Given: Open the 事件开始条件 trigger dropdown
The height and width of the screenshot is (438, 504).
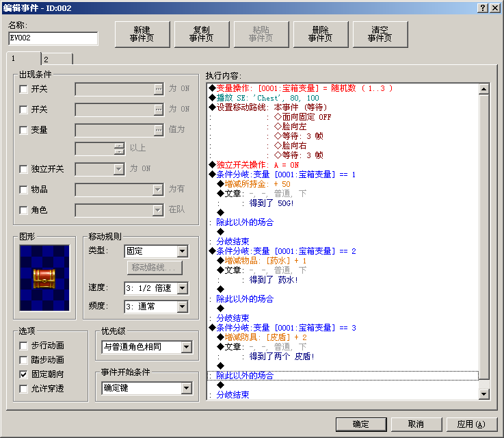Looking at the screenshot, I should click(x=187, y=388).
